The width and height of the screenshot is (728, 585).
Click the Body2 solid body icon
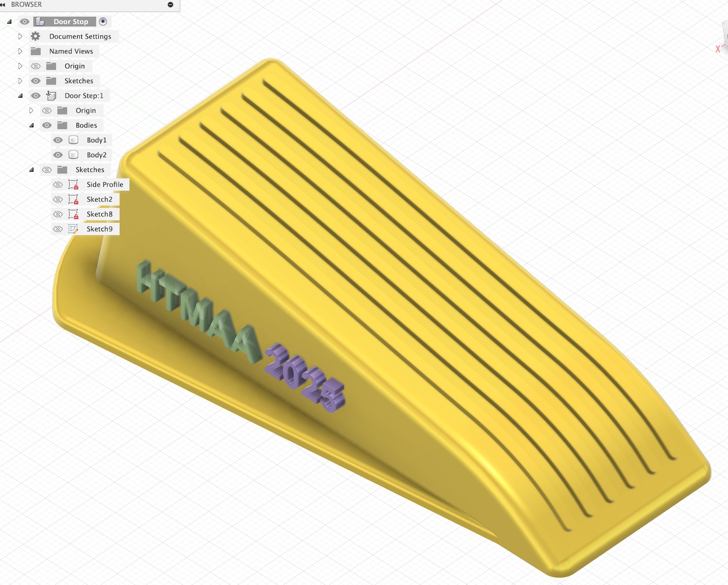[x=73, y=155]
